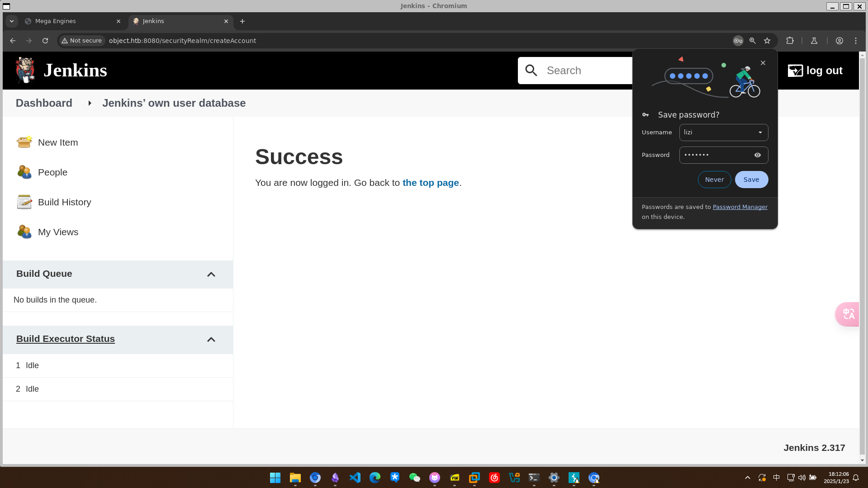
Task: Show password using the eye icon
Action: pyautogui.click(x=758, y=155)
